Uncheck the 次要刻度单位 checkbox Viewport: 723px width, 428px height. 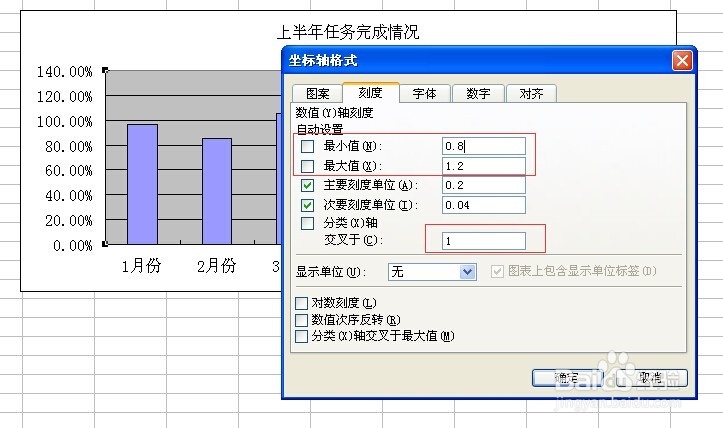click(307, 205)
